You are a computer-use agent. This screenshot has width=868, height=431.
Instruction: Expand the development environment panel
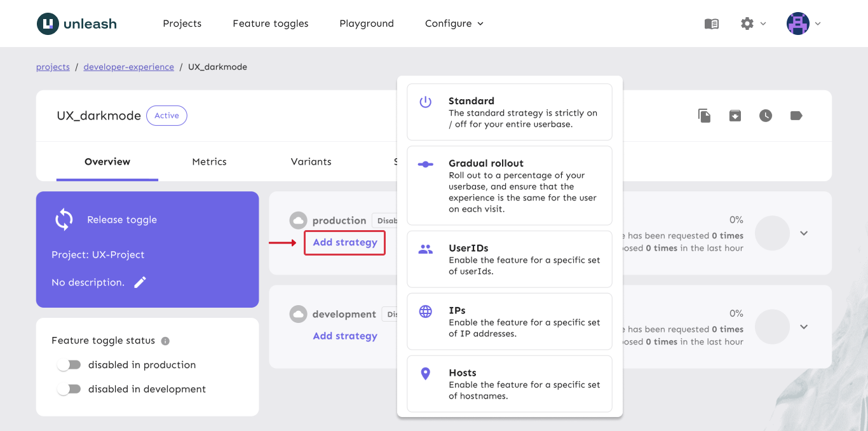804,327
